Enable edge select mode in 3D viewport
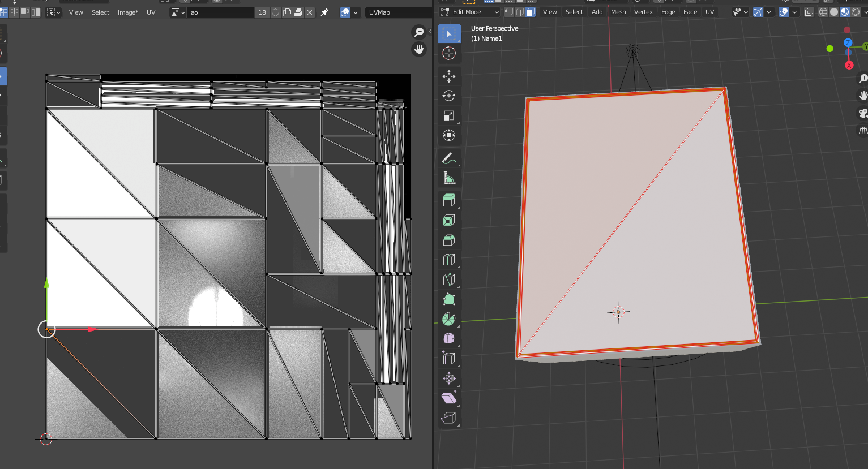868x469 pixels. pos(519,12)
